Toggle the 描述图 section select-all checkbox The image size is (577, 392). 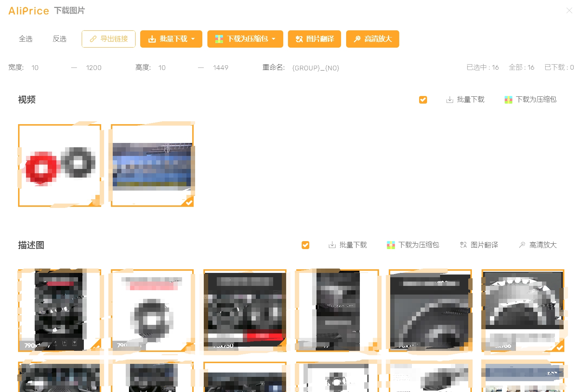[x=305, y=245]
